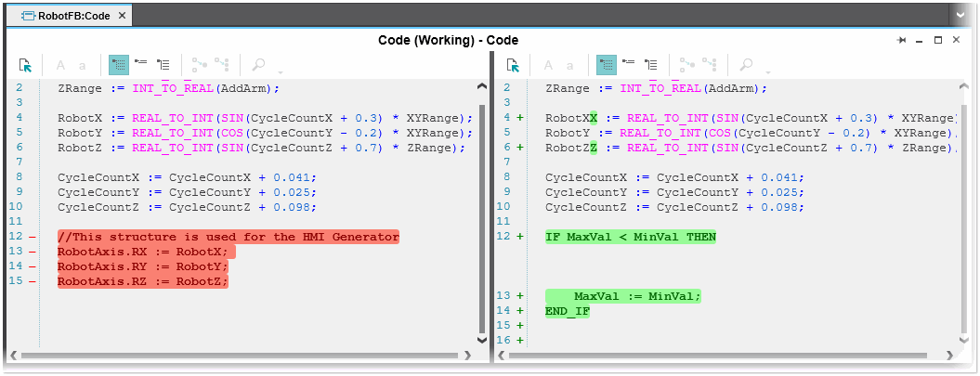Close the RobotFB:Code tab
The height and width of the screenshot is (376, 980).
pos(123,16)
